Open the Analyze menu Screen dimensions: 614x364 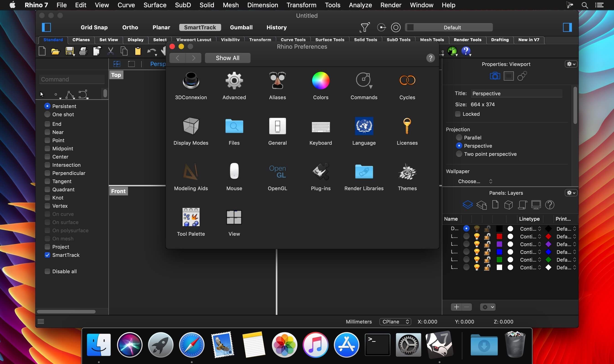[x=360, y=5]
